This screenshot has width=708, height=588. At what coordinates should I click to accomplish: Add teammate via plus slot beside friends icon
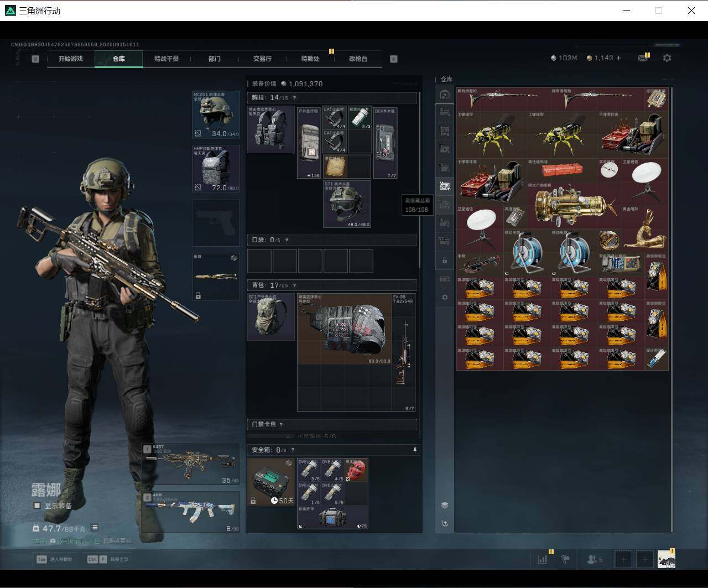[623, 559]
